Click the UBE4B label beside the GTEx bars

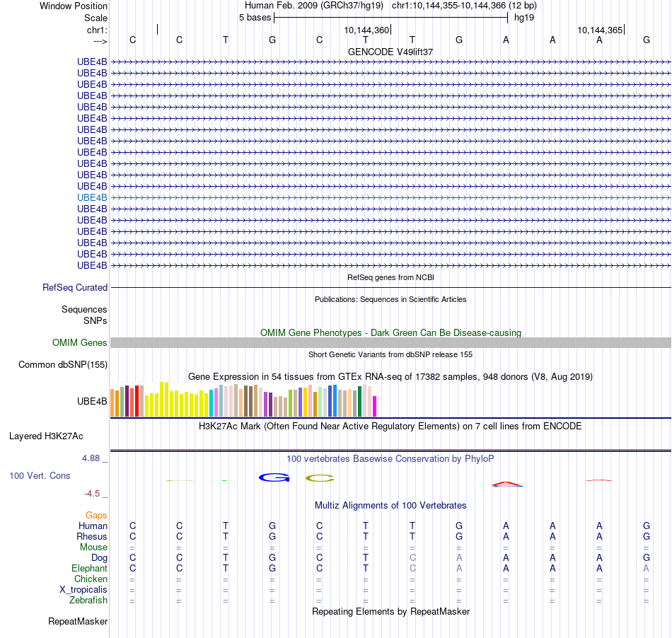point(92,401)
